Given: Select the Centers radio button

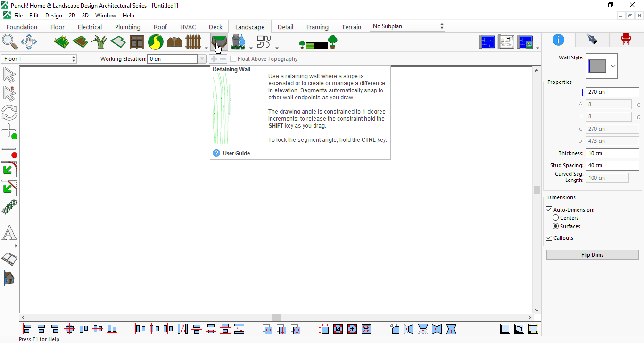Looking at the screenshot, I should pyautogui.click(x=555, y=218).
